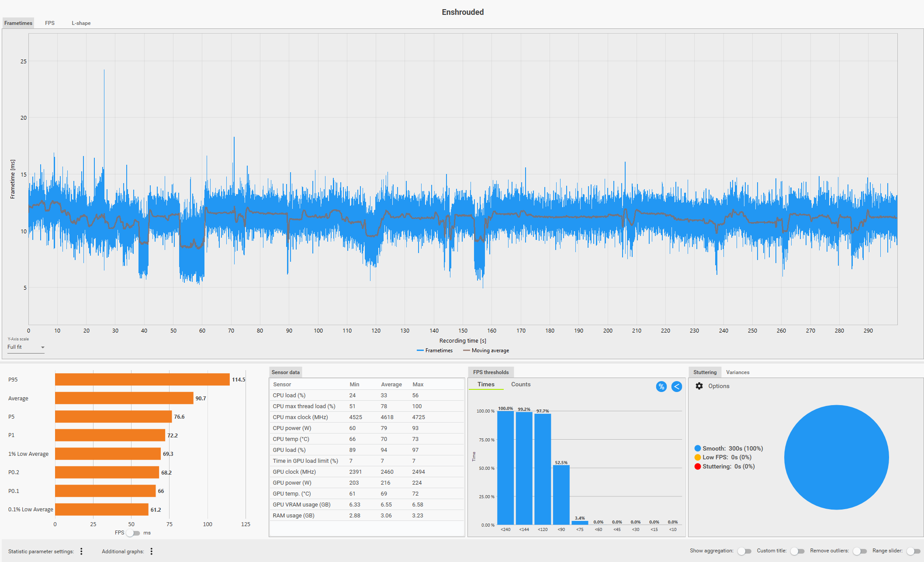Open Statistic parameter settings three-dot menu
Screen dimensions: 924x562
[81, 552]
